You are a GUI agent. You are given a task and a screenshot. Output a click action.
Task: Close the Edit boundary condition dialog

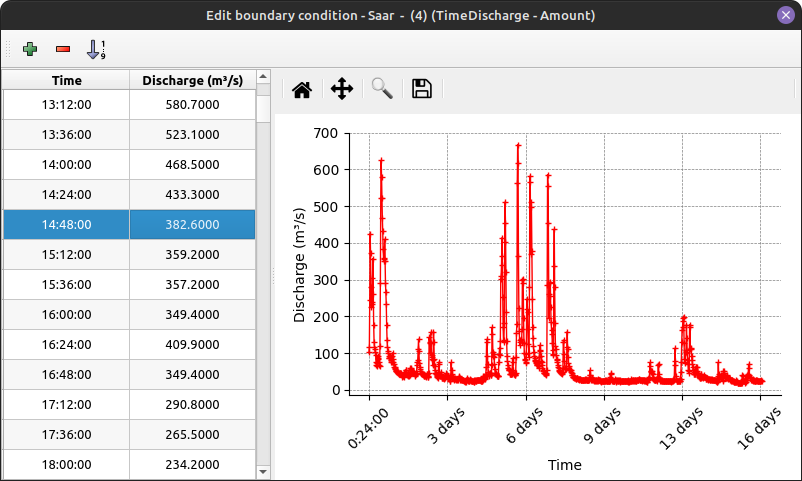(x=785, y=16)
